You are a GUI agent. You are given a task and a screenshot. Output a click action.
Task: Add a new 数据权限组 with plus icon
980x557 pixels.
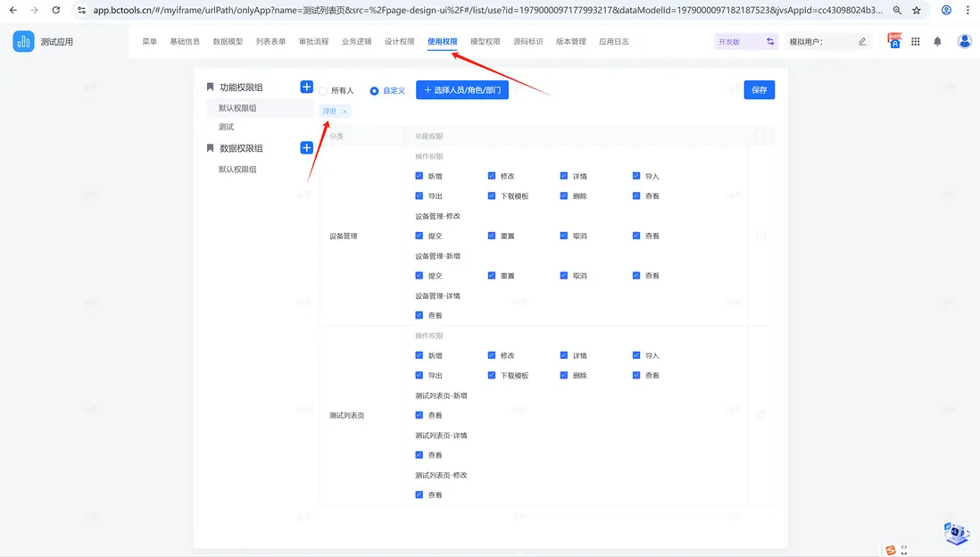point(306,147)
